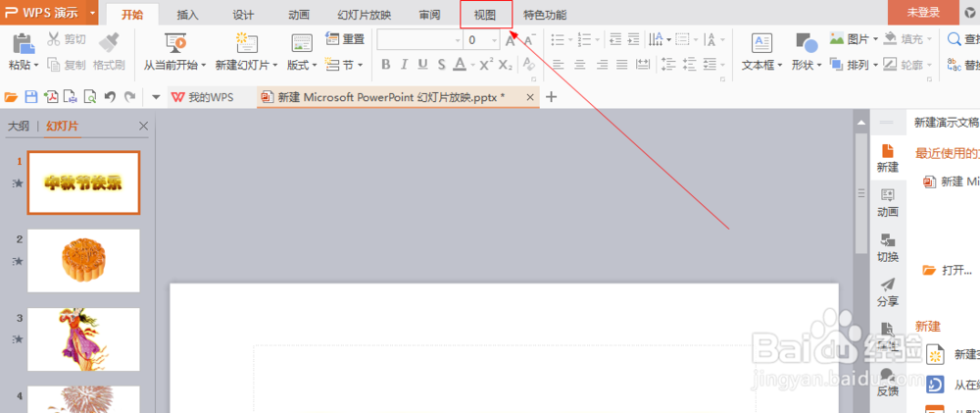
Task: Increase font size with larger A icon
Action: click(x=510, y=40)
